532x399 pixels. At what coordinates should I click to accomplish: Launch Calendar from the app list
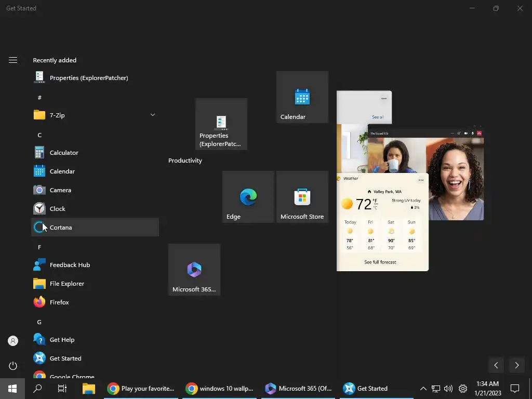(95, 171)
